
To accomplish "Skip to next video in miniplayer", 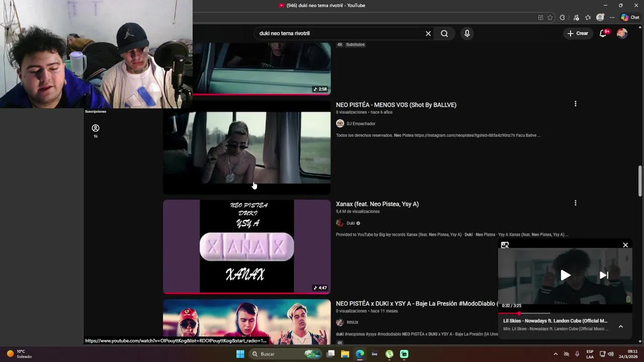I will click(604, 275).
